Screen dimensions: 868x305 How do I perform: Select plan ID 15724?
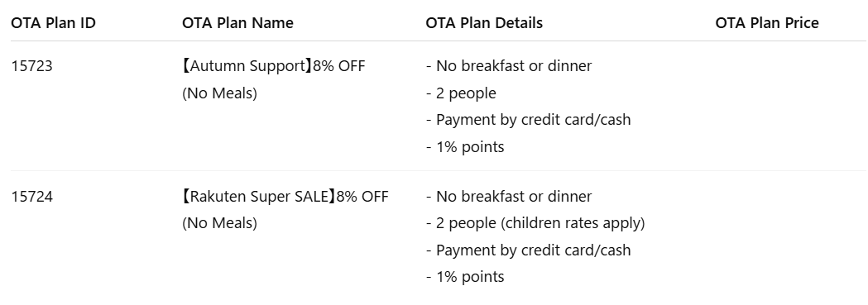[32, 197]
